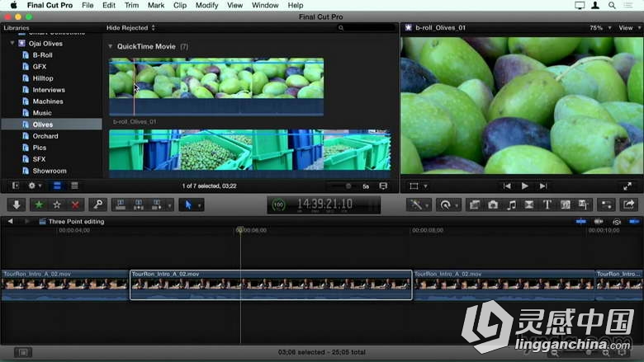The image size is (644, 362).
Task: Open the Enhancements magic wand menu
Action: [418, 205]
